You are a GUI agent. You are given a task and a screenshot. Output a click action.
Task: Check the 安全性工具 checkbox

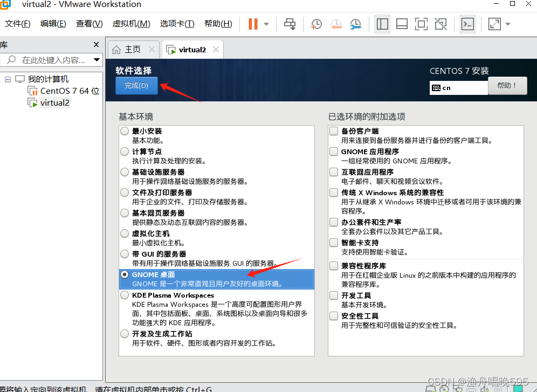[x=334, y=315]
